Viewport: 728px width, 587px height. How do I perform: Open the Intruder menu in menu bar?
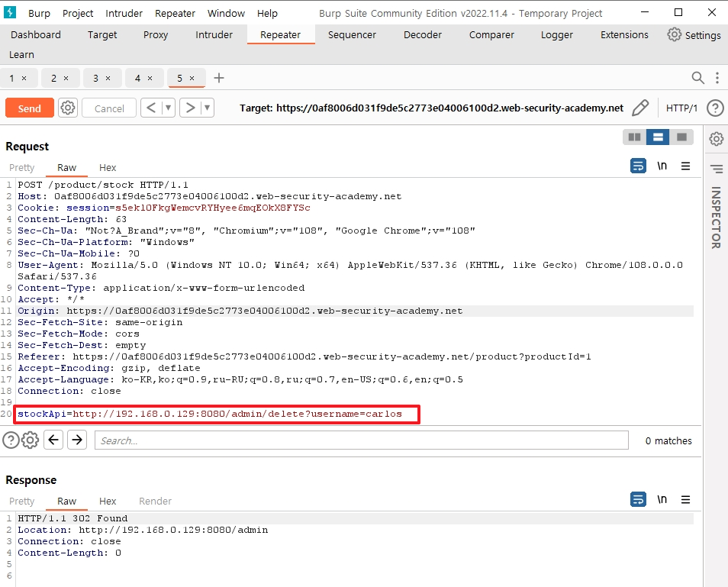coord(124,14)
